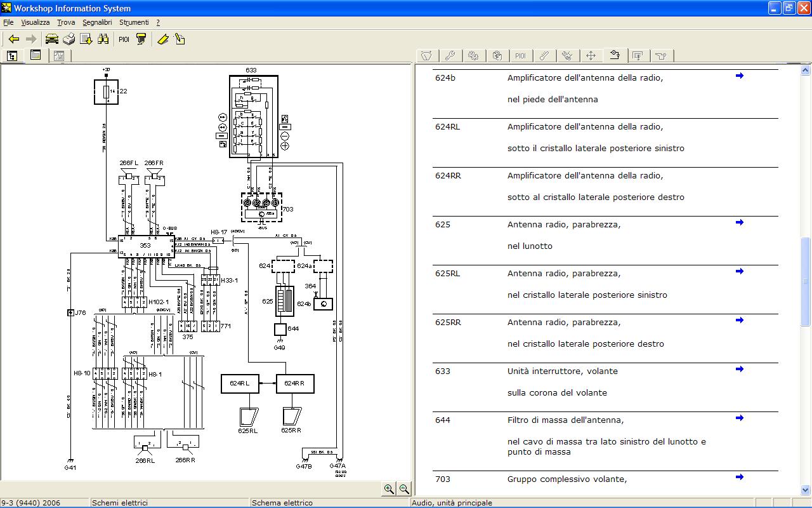Open the Trova menu
The width and height of the screenshot is (812, 508).
point(66,22)
